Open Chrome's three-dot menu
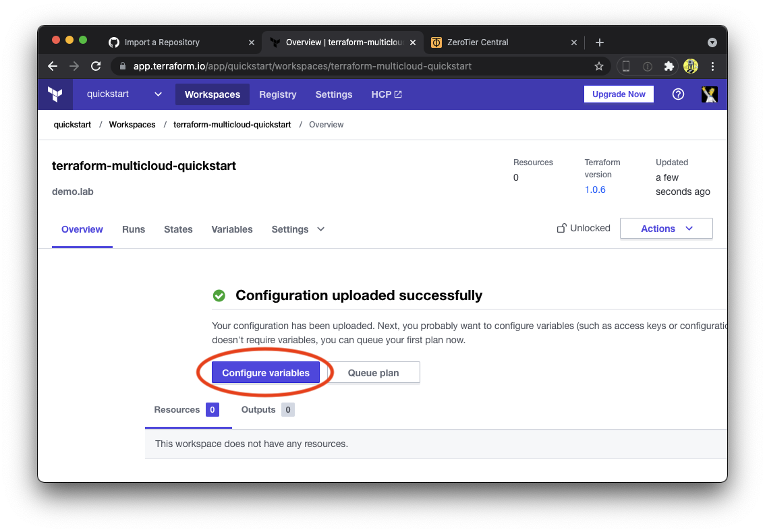 point(712,66)
